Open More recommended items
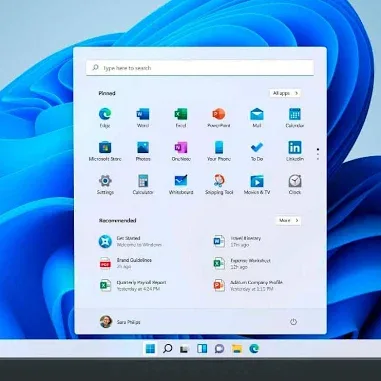381x381 pixels. tap(289, 220)
